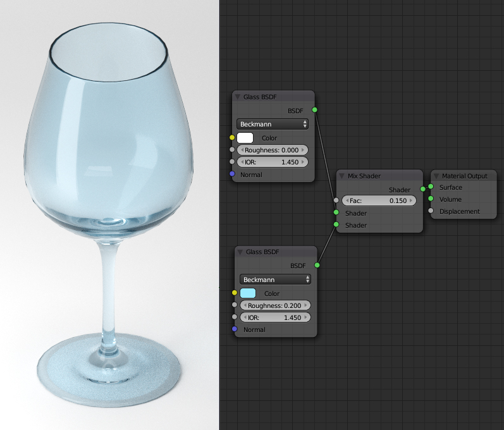
Task: Click Fac input socket on Mix Shader
Action: (x=336, y=200)
